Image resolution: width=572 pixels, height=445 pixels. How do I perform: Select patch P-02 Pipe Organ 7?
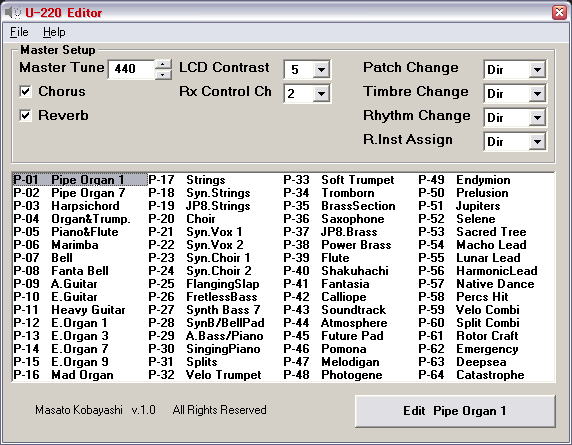tap(80, 193)
